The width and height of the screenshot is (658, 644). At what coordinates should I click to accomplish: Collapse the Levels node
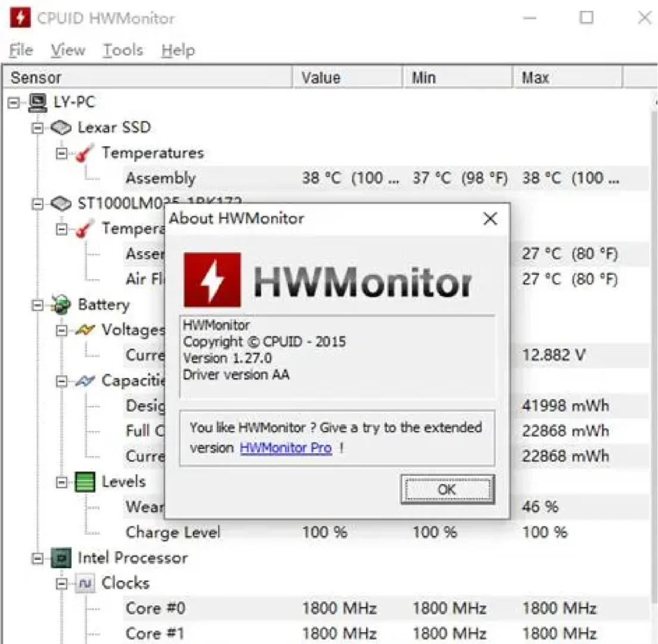coord(61,482)
